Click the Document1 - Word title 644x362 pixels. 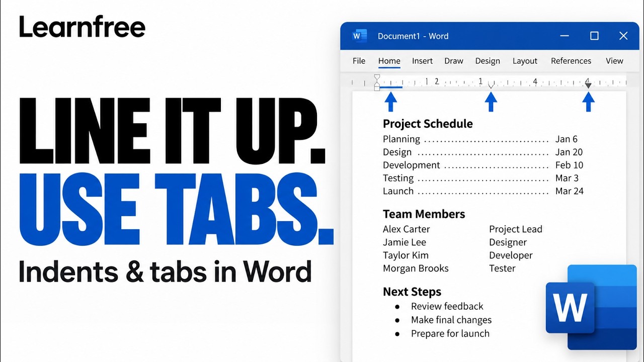(x=413, y=36)
